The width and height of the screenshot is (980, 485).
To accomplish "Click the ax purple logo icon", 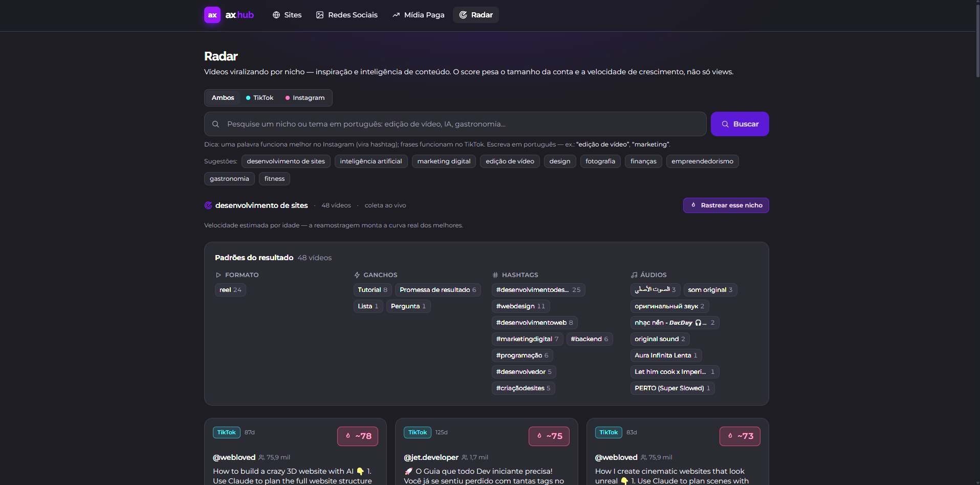I will (x=212, y=15).
